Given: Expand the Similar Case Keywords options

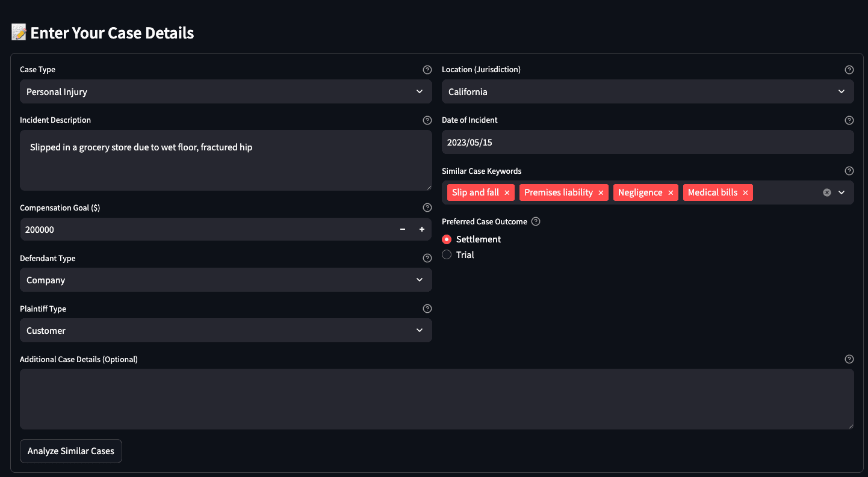Looking at the screenshot, I should pos(842,192).
